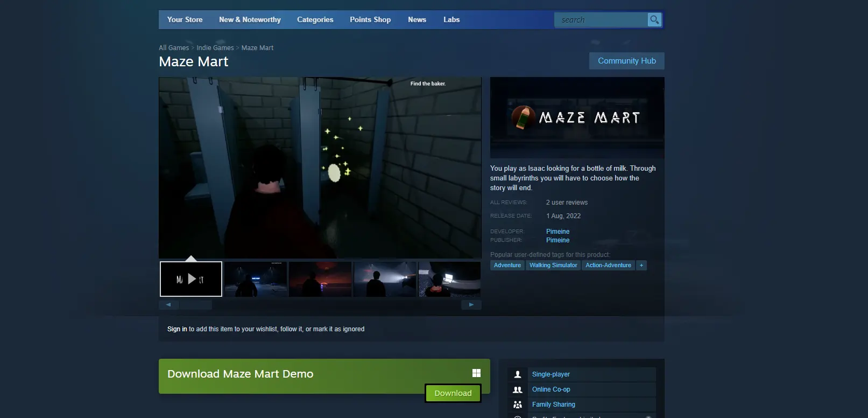Select the Walking Simulator tag

click(x=553, y=265)
